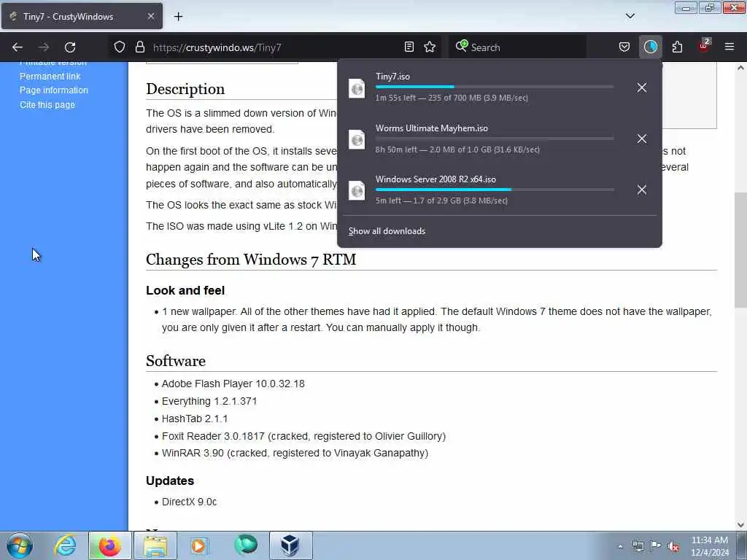The width and height of the screenshot is (747, 560).
Task: Click the Windows Server 2008 R2 file icon
Action: (x=357, y=190)
